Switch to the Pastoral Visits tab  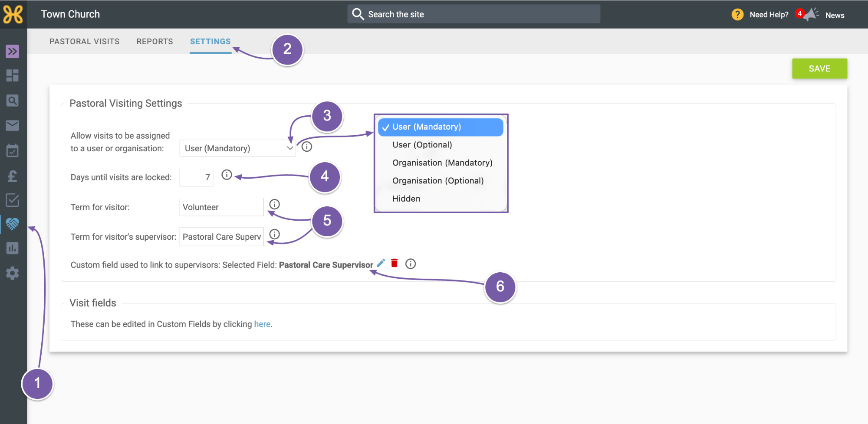click(85, 42)
